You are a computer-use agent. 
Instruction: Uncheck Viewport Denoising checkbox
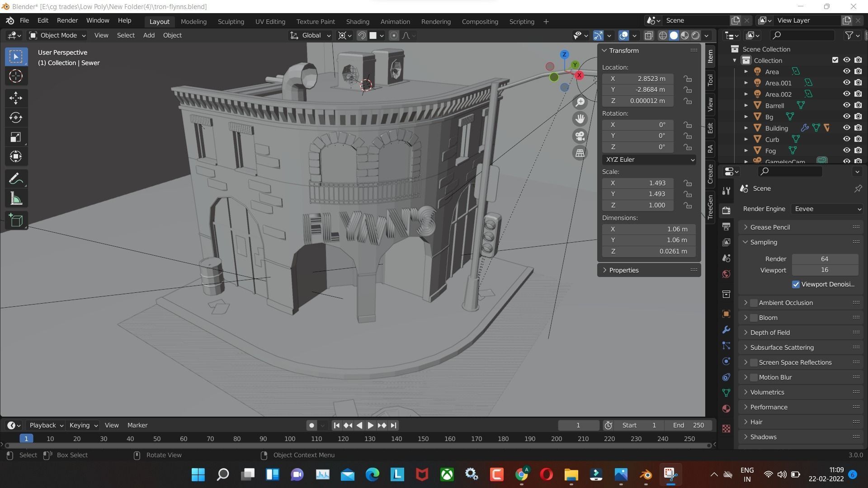click(796, 284)
